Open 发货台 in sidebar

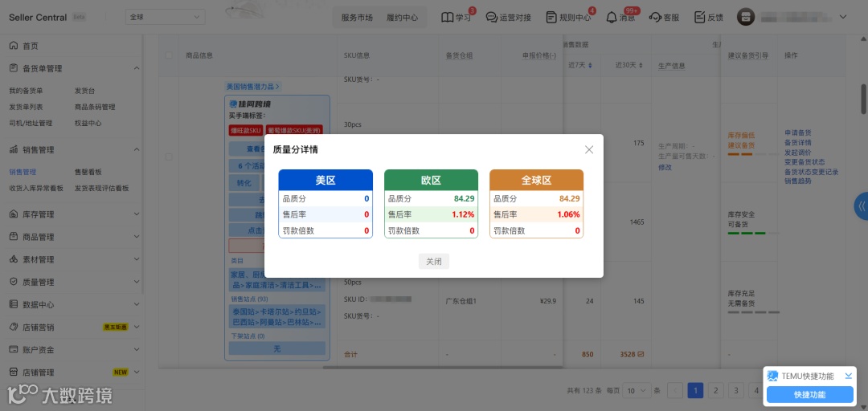click(x=84, y=91)
